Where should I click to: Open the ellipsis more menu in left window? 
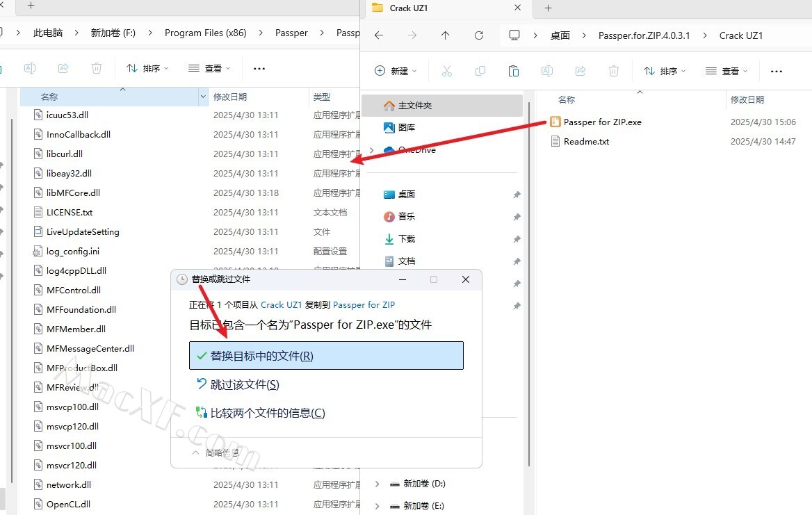pyautogui.click(x=259, y=68)
